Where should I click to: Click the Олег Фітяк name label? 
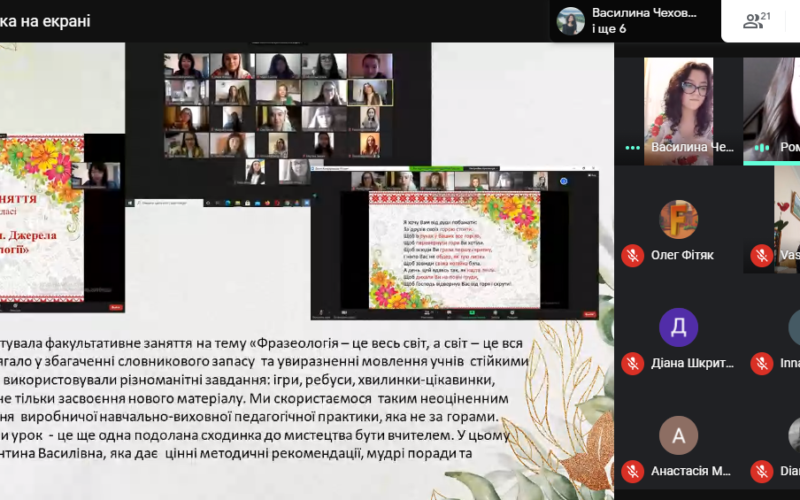(682, 255)
